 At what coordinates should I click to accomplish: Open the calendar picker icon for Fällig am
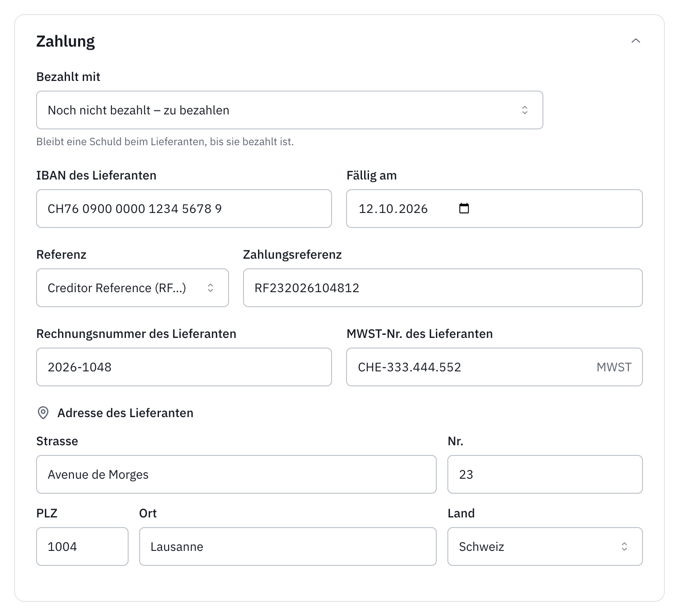464,208
